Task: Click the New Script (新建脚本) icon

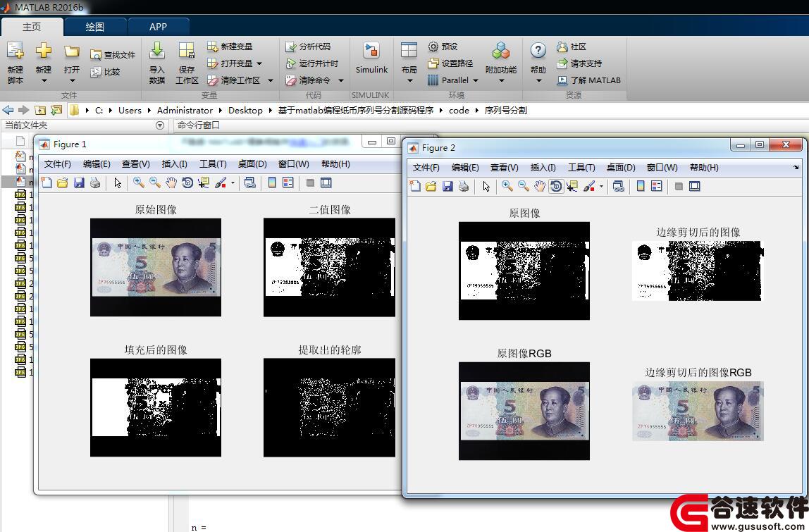Action: point(16,51)
